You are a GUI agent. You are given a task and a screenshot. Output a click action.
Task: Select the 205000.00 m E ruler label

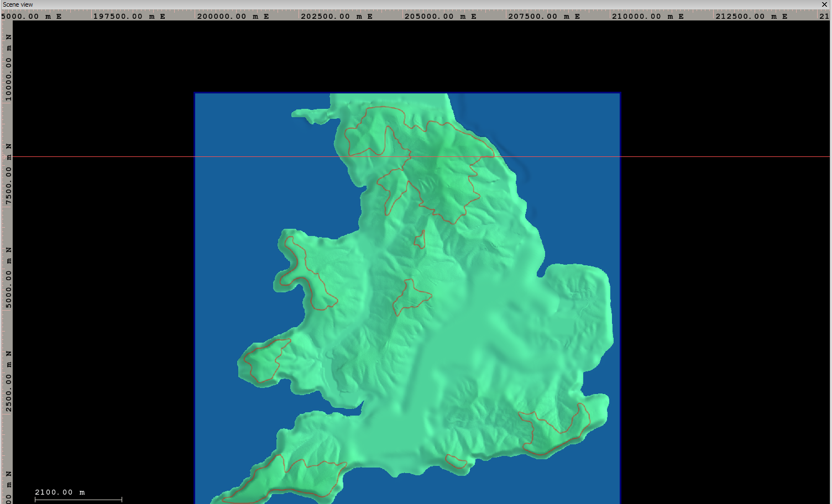pos(440,16)
